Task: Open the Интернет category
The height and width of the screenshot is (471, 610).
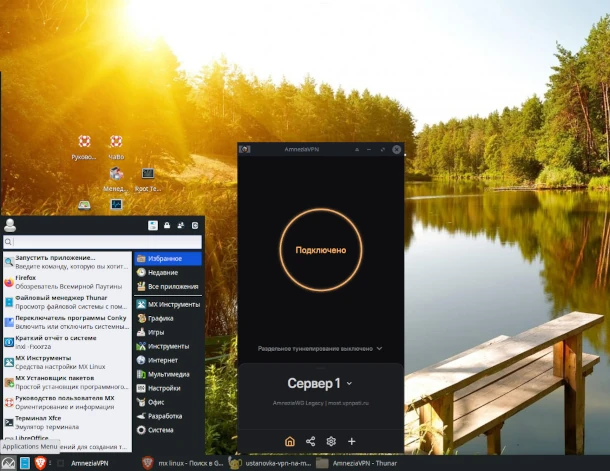Action: click(x=168, y=361)
